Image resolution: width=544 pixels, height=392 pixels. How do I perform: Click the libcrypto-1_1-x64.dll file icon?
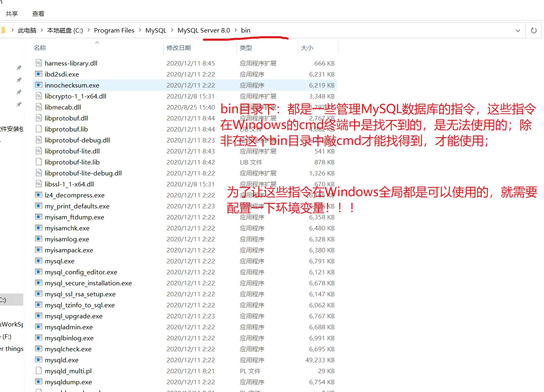(x=39, y=96)
